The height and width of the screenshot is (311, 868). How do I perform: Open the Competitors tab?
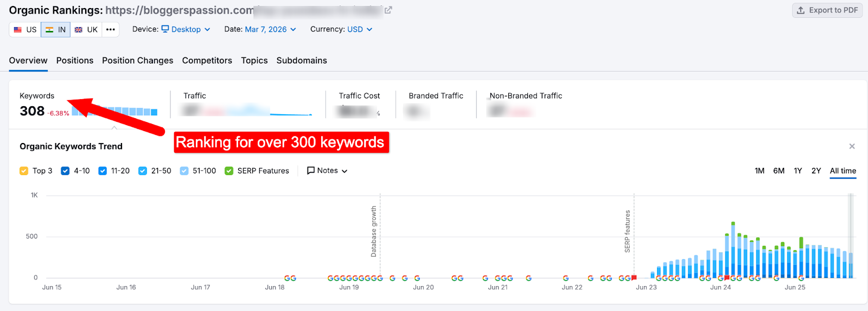pos(207,61)
